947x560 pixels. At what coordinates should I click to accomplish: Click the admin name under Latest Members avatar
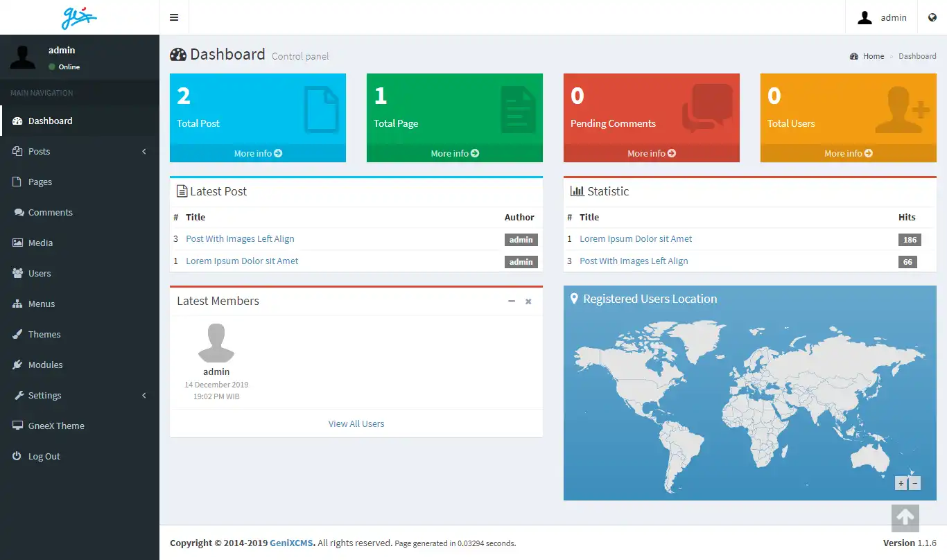coord(216,371)
